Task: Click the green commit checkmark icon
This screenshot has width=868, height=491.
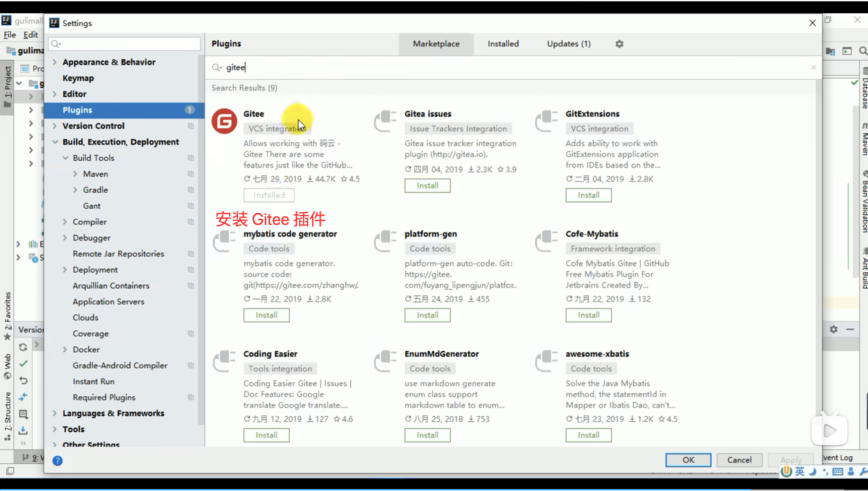Action: pos(23,364)
